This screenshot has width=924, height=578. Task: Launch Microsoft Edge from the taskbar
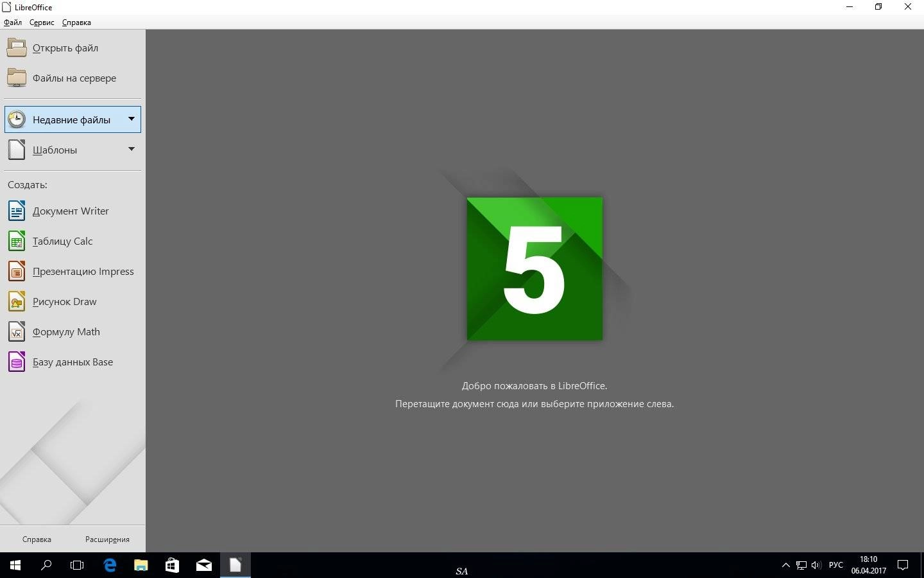pyautogui.click(x=110, y=565)
